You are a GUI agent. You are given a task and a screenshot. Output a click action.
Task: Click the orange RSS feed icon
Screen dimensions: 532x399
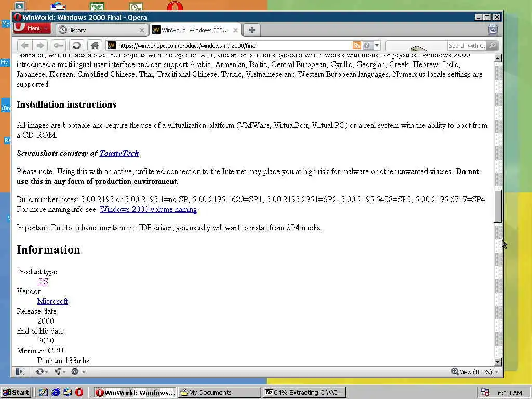(356, 46)
